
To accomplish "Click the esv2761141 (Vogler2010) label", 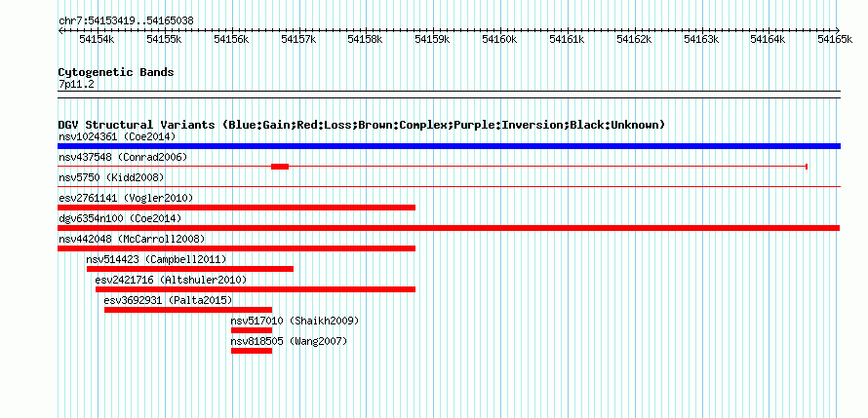I will click(x=126, y=198).
